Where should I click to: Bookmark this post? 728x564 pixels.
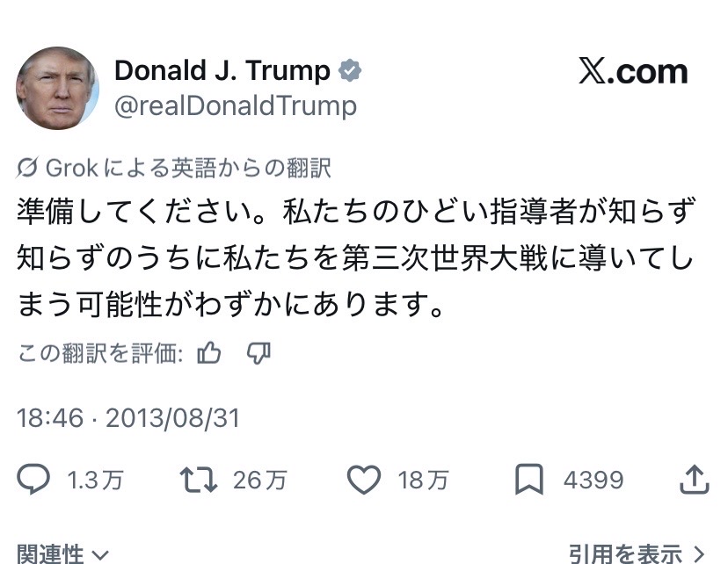(x=528, y=479)
